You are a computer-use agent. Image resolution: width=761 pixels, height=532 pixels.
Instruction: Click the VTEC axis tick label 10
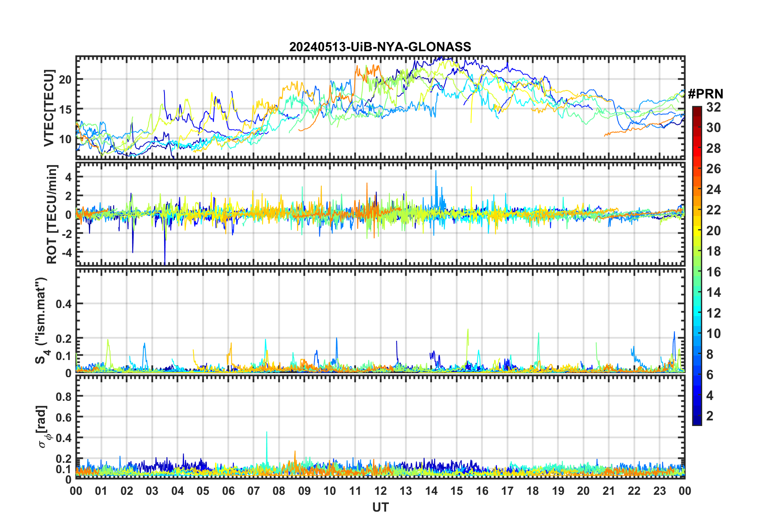pos(65,139)
